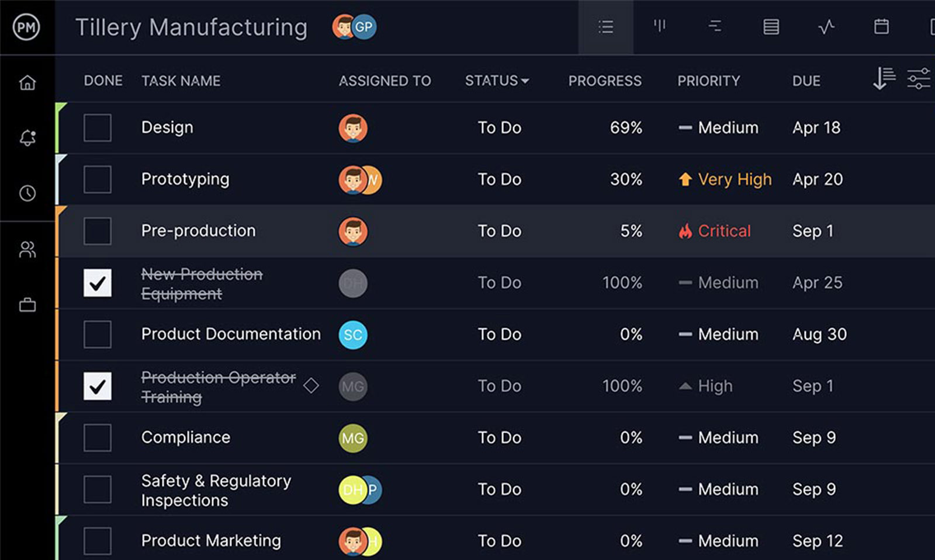Click the Prototyping progress percentage

click(x=626, y=179)
